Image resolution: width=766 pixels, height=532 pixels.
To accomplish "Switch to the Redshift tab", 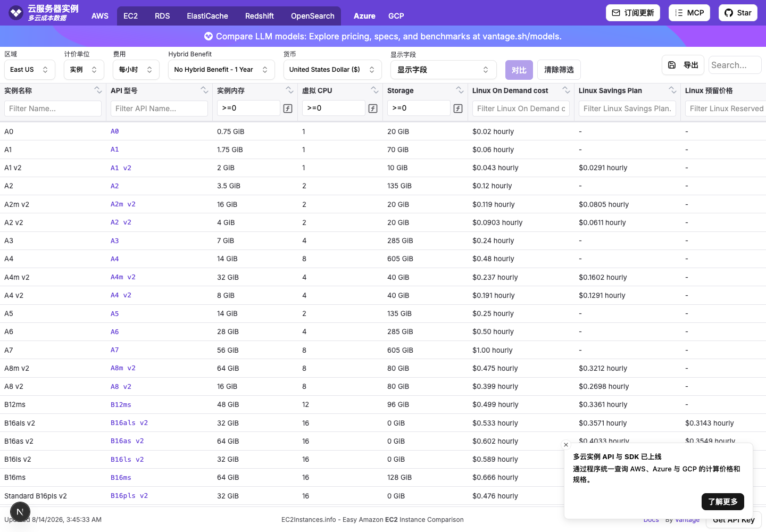I will coord(260,16).
